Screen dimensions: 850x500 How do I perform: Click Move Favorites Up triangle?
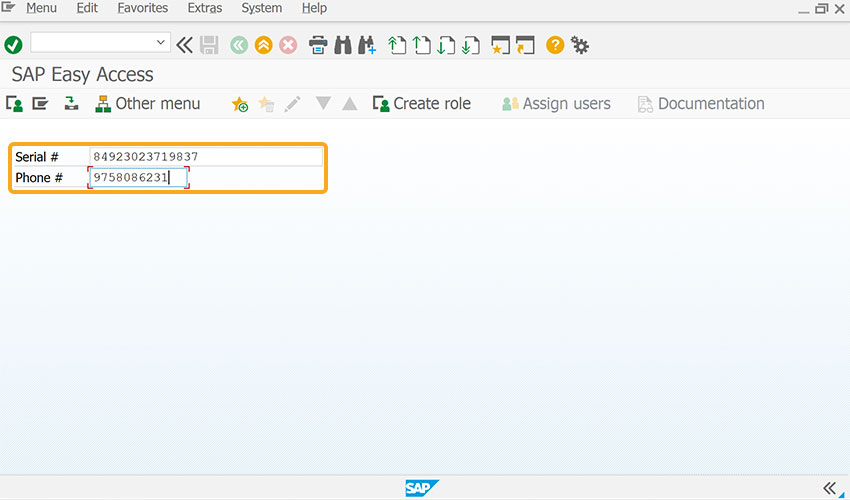[350, 103]
